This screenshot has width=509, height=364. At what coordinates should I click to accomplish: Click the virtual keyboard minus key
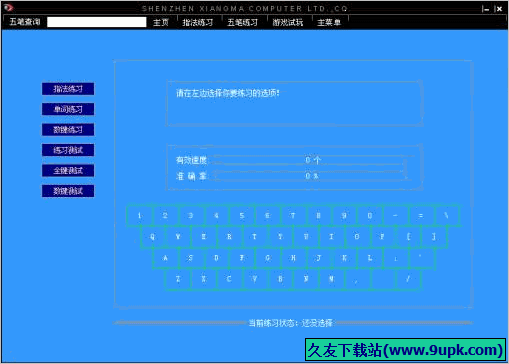(395, 216)
